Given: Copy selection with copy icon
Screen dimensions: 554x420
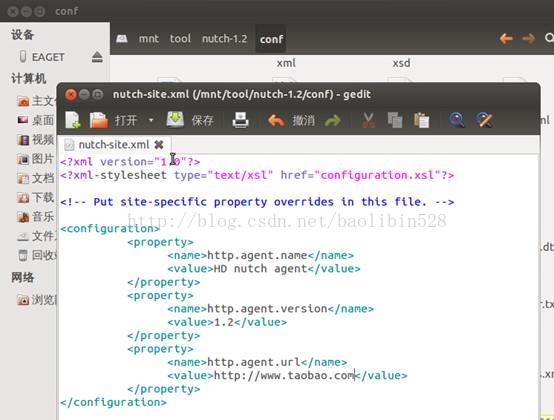Looking at the screenshot, I should pyautogui.click(x=395, y=120).
